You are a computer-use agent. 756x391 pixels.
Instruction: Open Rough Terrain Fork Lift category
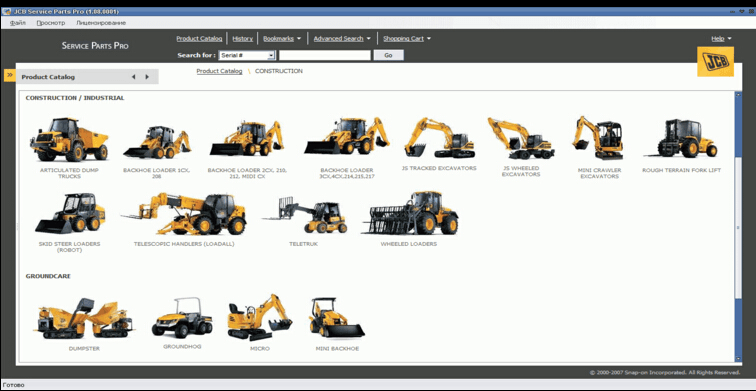(x=681, y=138)
